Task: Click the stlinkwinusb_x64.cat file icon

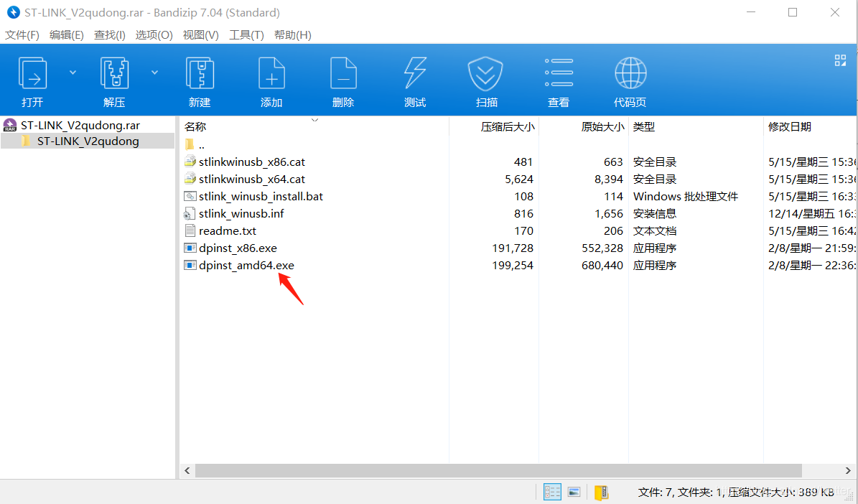Action: click(x=190, y=179)
